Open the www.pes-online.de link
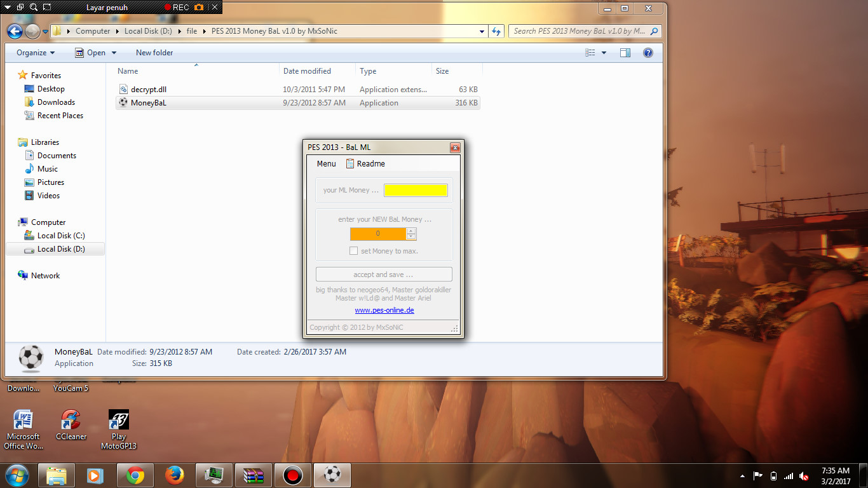This screenshot has width=868, height=488. click(384, 310)
